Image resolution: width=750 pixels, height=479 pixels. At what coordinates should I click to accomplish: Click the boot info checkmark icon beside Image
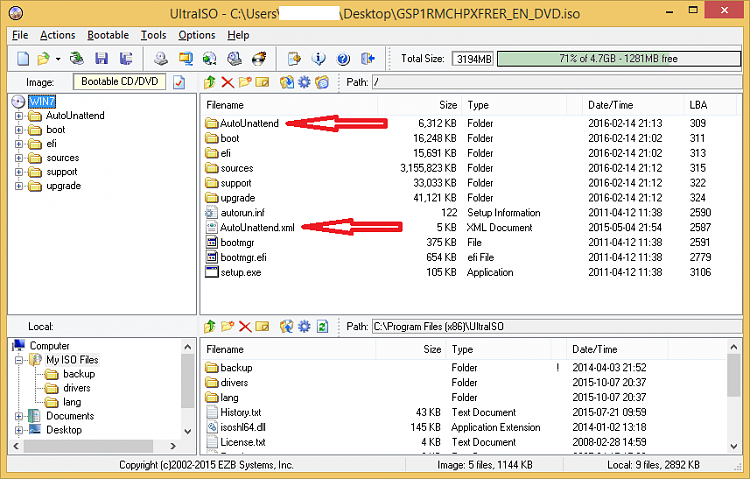coord(179,82)
